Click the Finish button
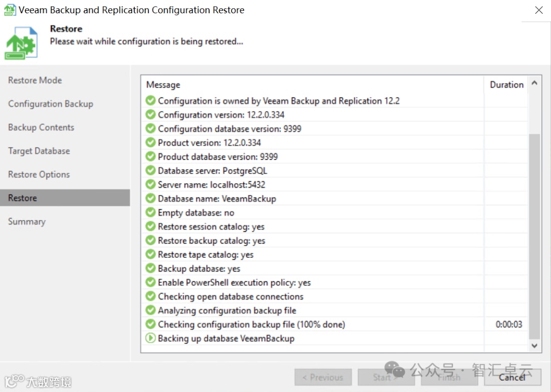The image size is (551, 392). click(449, 377)
